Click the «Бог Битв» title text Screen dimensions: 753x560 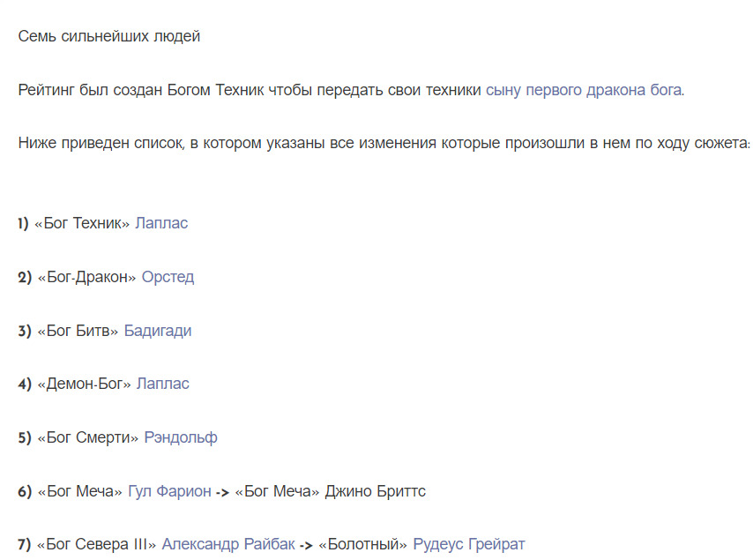click(78, 331)
